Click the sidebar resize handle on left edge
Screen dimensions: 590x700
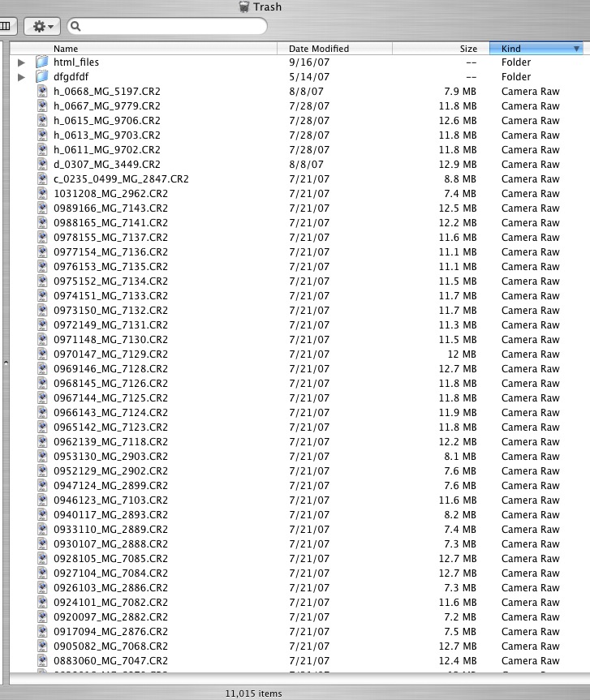[6, 363]
